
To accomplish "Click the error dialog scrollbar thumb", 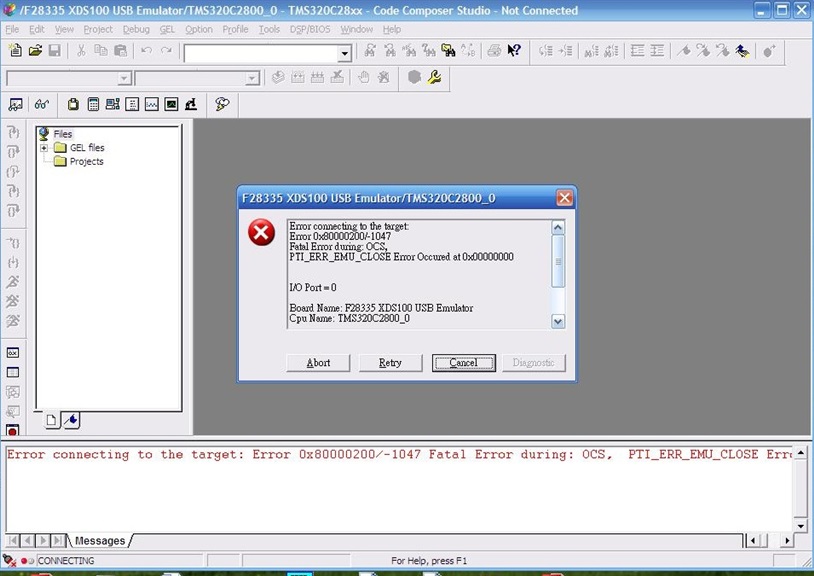I will [x=558, y=262].
